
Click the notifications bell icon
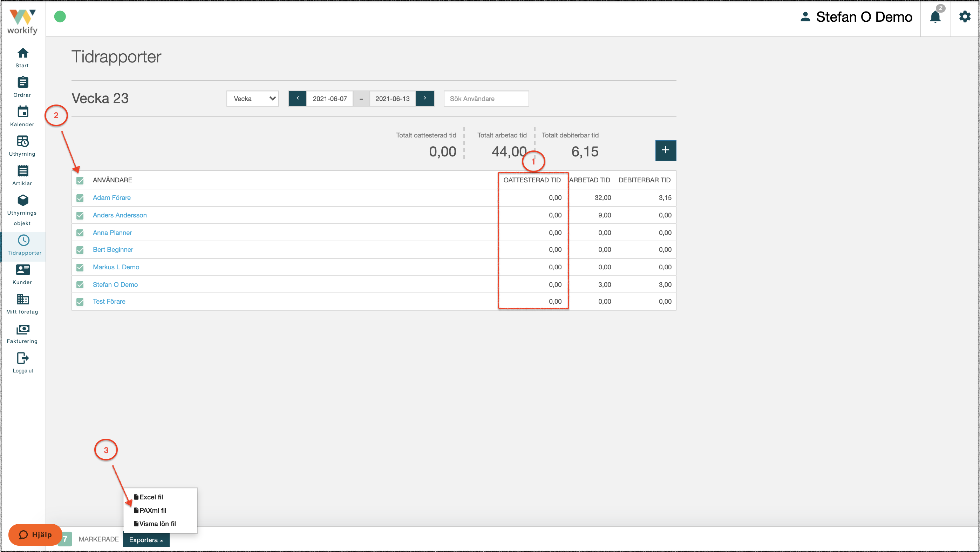(x=935, y=17)
